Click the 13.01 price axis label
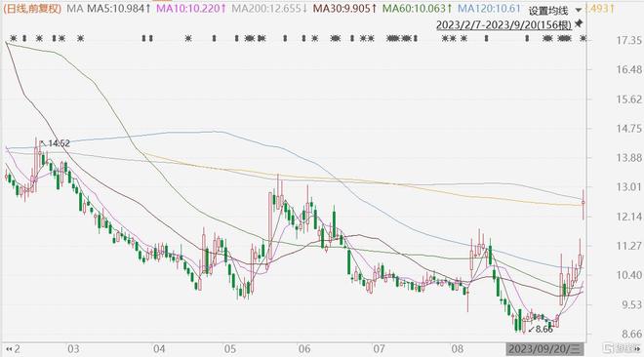This screenshot has width=644, height=357. coord(628,187)
